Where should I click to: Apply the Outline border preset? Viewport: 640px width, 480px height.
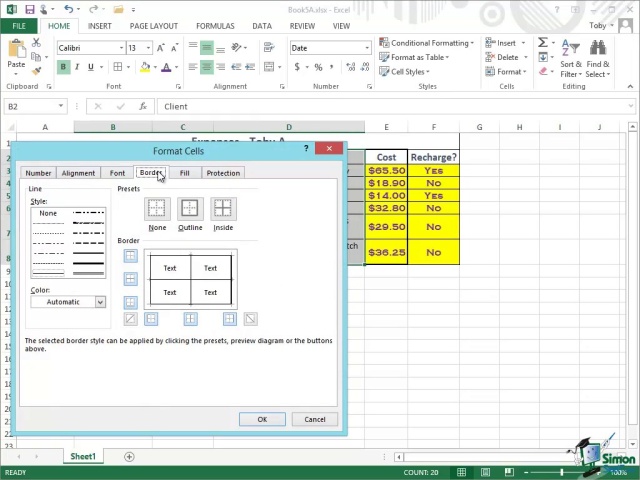tap(190, 208)
